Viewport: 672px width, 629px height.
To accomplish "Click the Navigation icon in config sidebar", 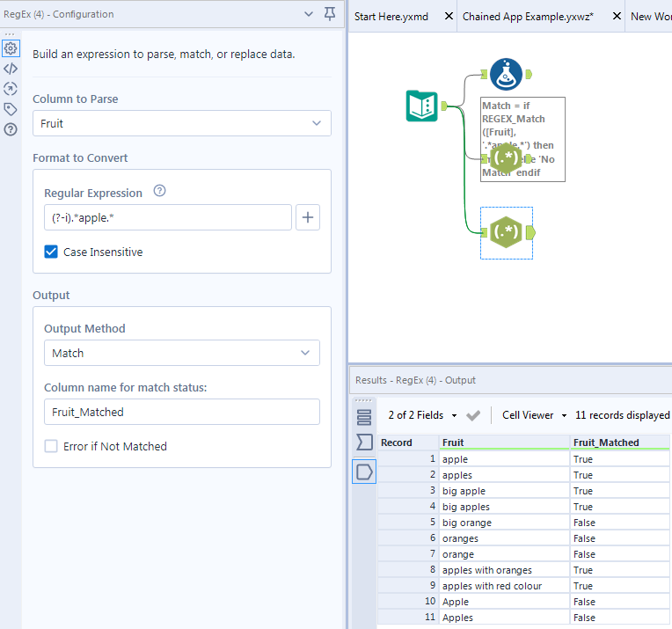I will (x=11, y=89).
